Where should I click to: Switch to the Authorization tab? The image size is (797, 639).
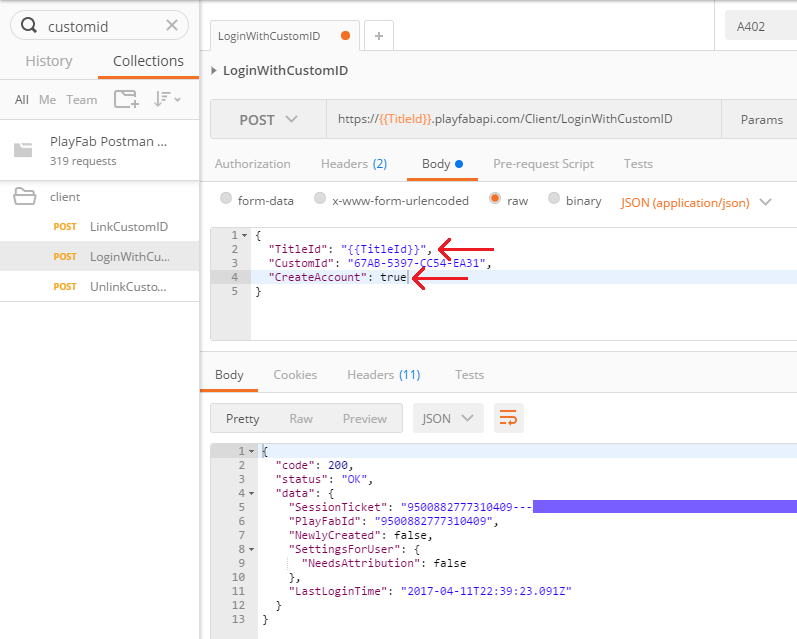pos(253,164)
